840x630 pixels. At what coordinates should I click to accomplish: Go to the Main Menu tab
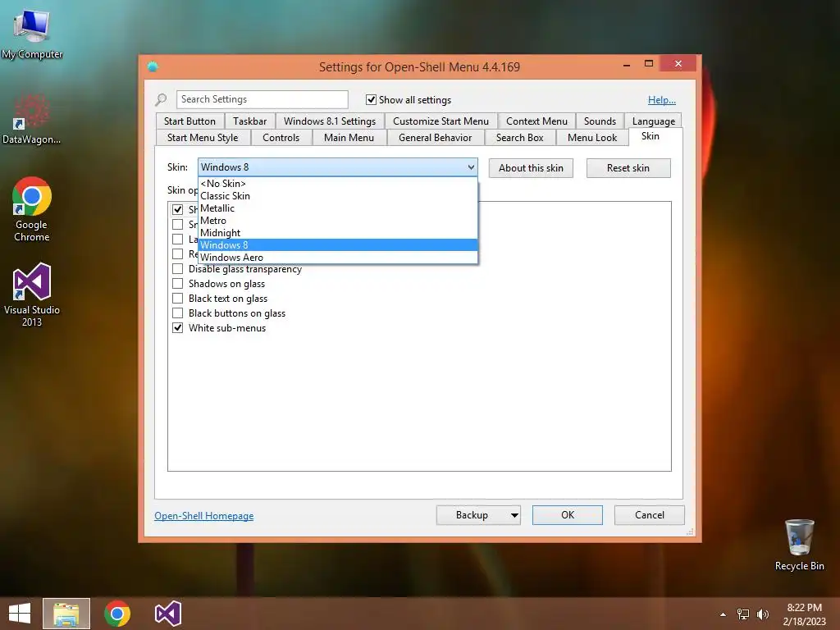(x=349, y=138)
